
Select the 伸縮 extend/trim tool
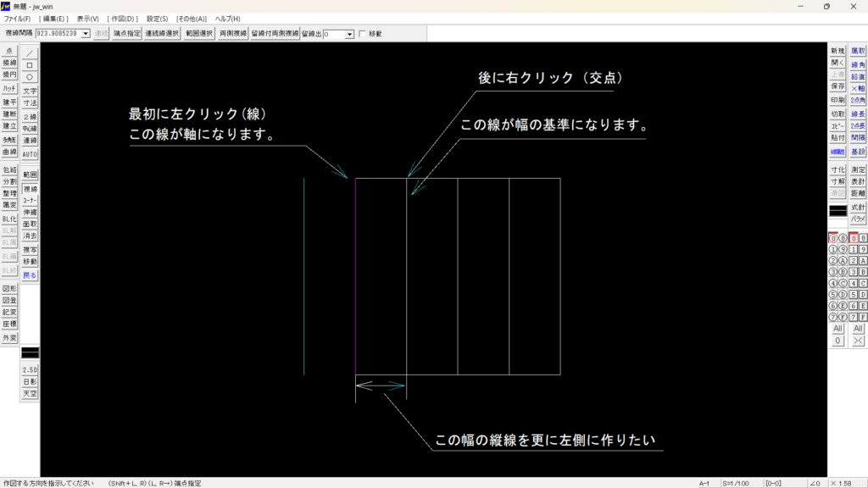coord(30,212)
